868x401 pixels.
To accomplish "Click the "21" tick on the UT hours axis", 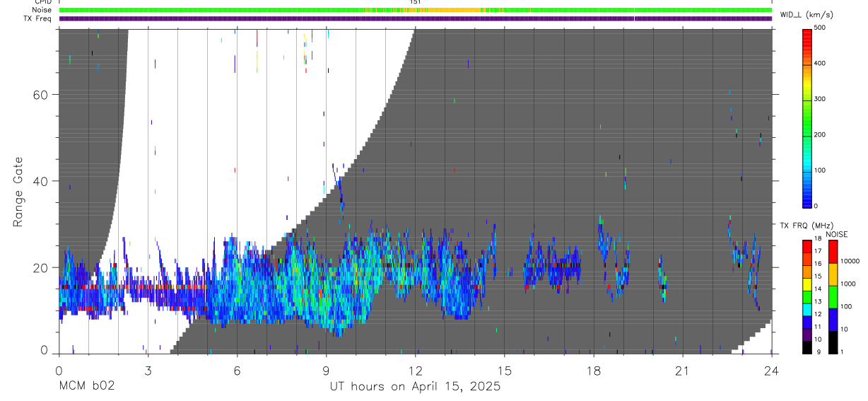I will tap(683, 370).
